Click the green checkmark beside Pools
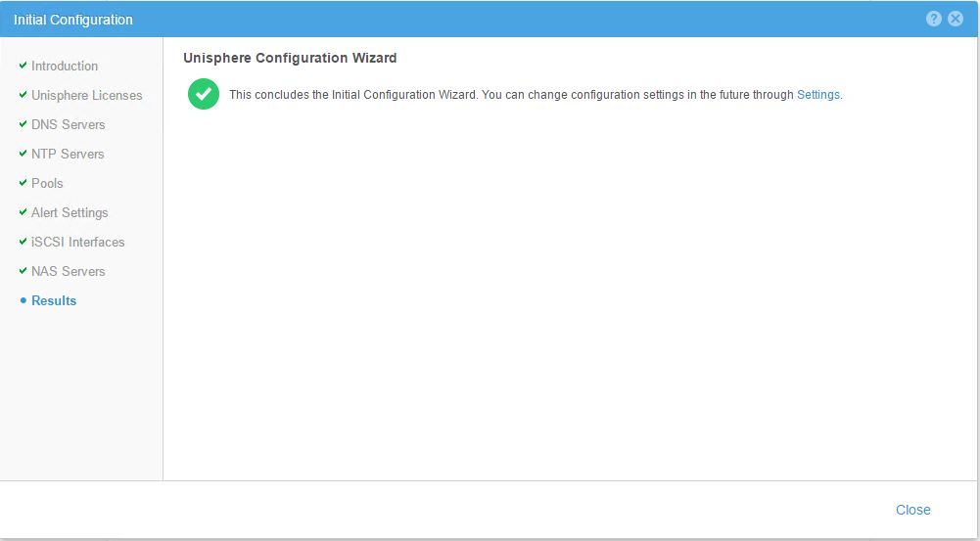The height and width of the screenshot is (541, 980). coord(23,183)
